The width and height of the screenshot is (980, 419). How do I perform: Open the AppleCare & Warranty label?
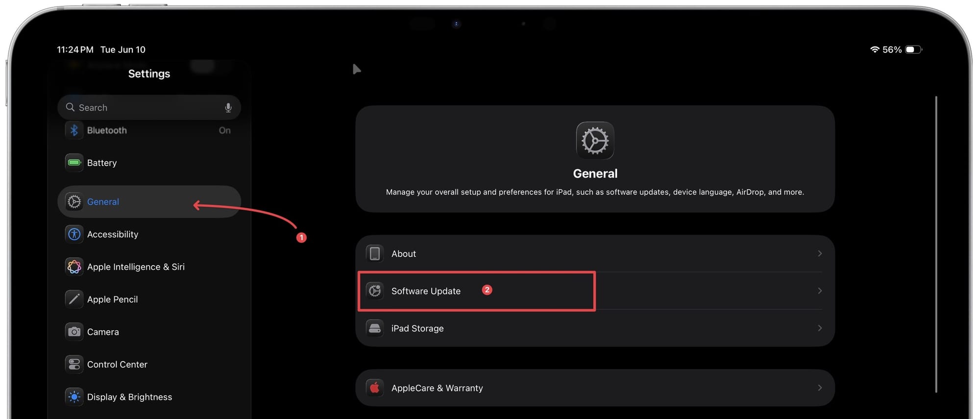click(x=437, y=388)
